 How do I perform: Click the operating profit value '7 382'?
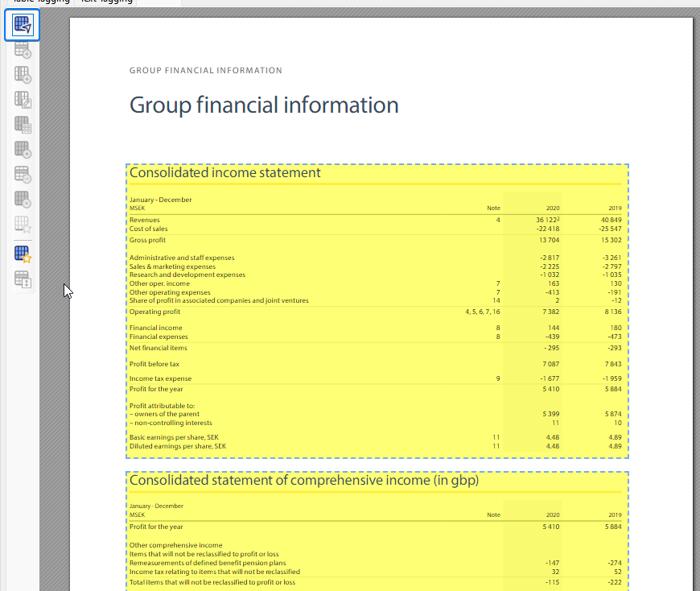551,312
